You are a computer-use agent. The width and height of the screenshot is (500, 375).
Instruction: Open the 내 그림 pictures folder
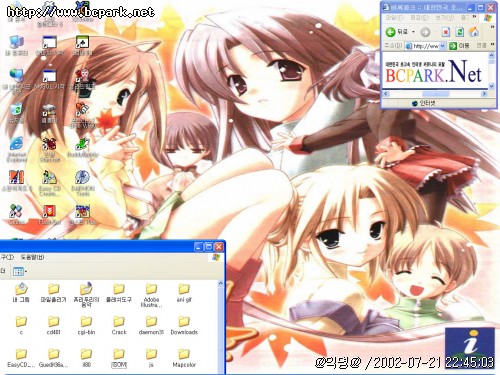21,293
